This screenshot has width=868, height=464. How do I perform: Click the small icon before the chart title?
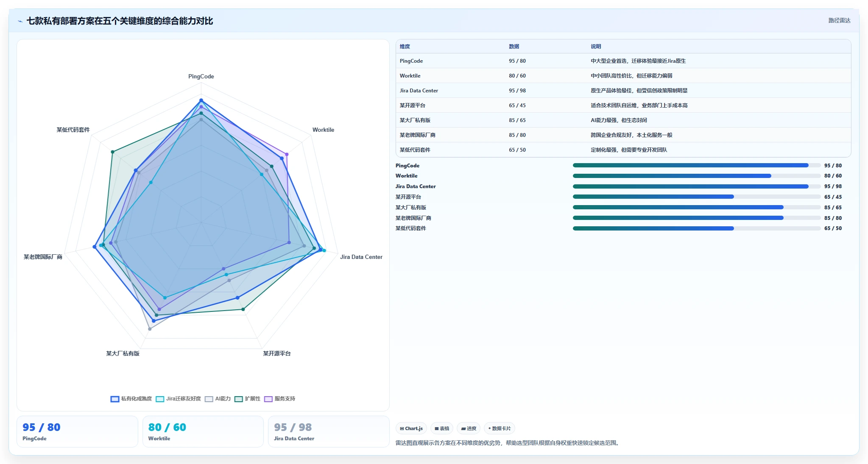[20, 21]
